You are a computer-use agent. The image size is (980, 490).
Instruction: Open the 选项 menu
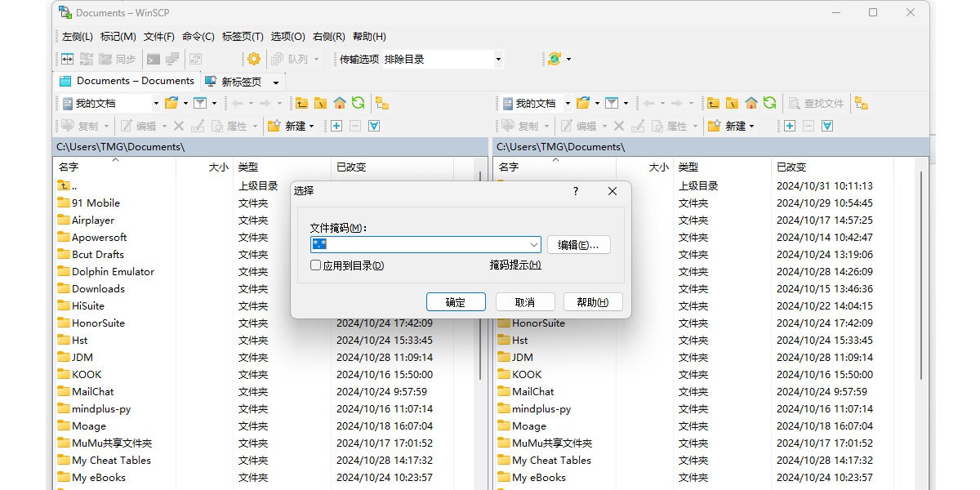[x=287, y=36]
